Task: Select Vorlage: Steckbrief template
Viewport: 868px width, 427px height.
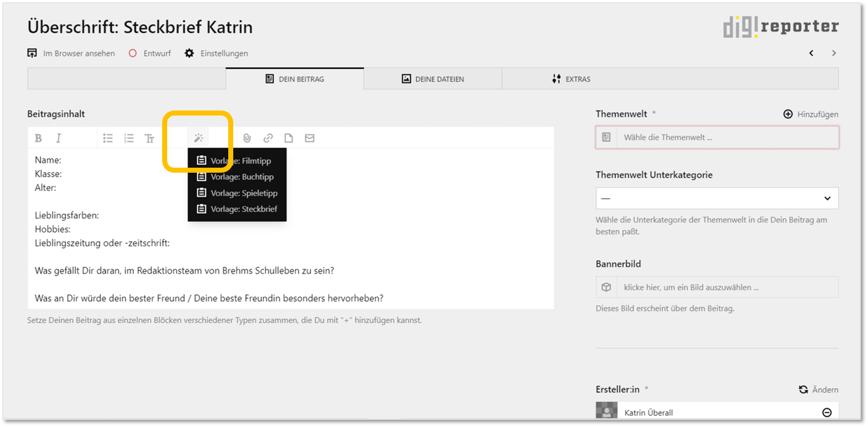Action: click(x=237, y=209)
